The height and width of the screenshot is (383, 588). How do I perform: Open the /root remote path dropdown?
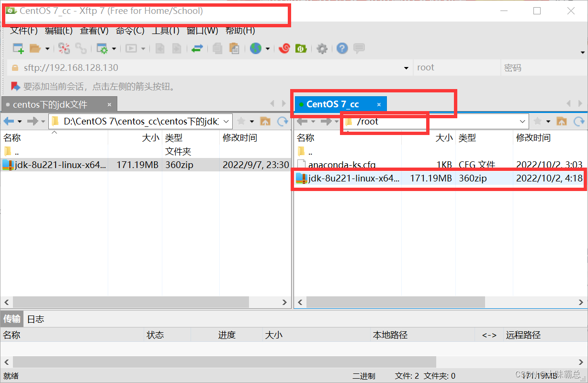click(522, 121)
